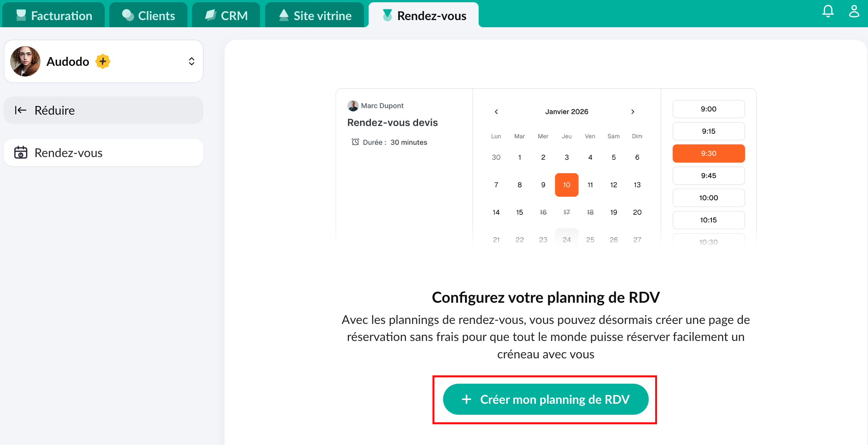The height and width of the screenshot is (445, 868).
Task: Open the CRM tab
Action: (x=226, y=16)
